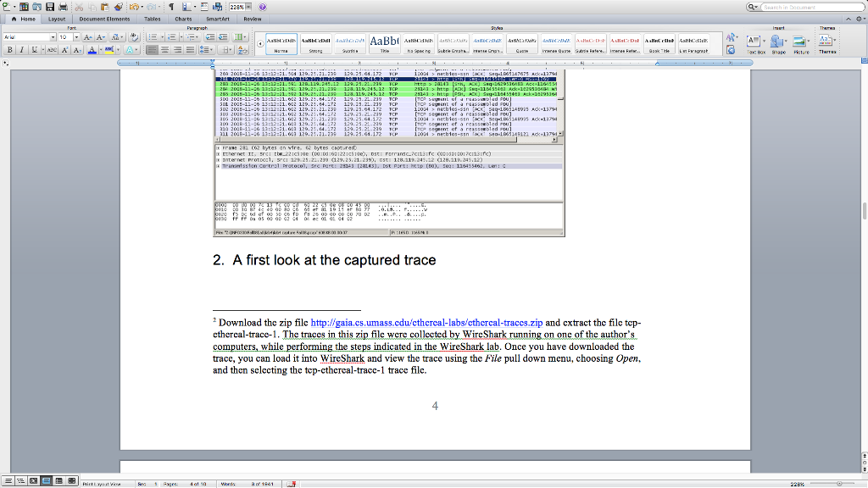Image resolution: width=868 pixels, height=488 pixels.
Task: Apply highlight using the yellow highlighter swatch
Action: 109,50
